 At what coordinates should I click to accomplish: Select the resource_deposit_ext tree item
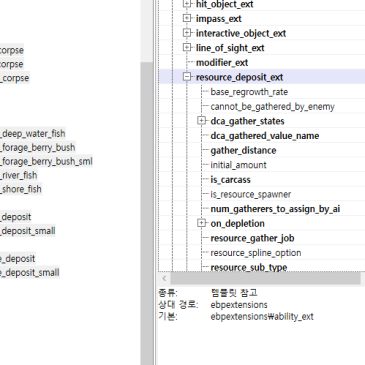(239, 77)
